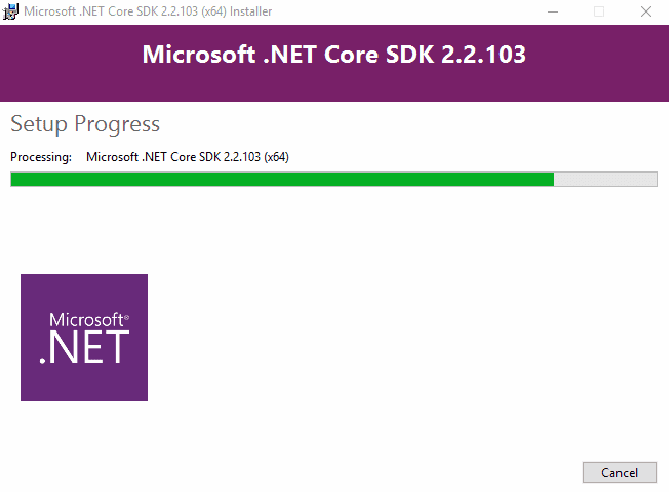The image size is (669, 492).
Task: Click the window title text in title bar
Action: pyautogui.click(x=148, y=11)
